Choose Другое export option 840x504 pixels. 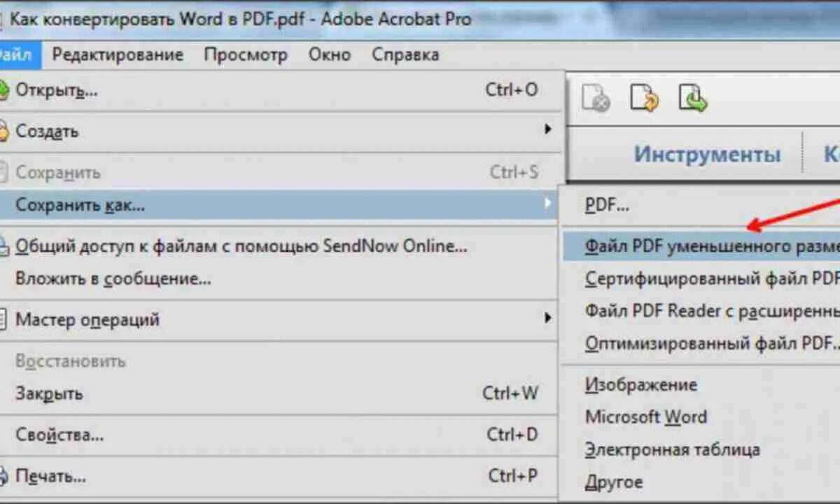pyautogui.click(x=701, y=482)
